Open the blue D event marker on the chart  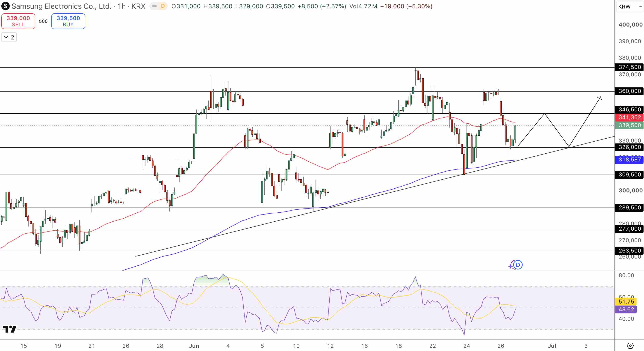pyautogui.click(x=518, y=265)
